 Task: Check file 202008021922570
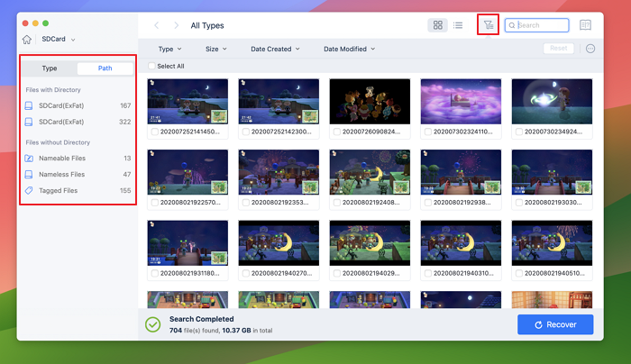pos(155,203)
